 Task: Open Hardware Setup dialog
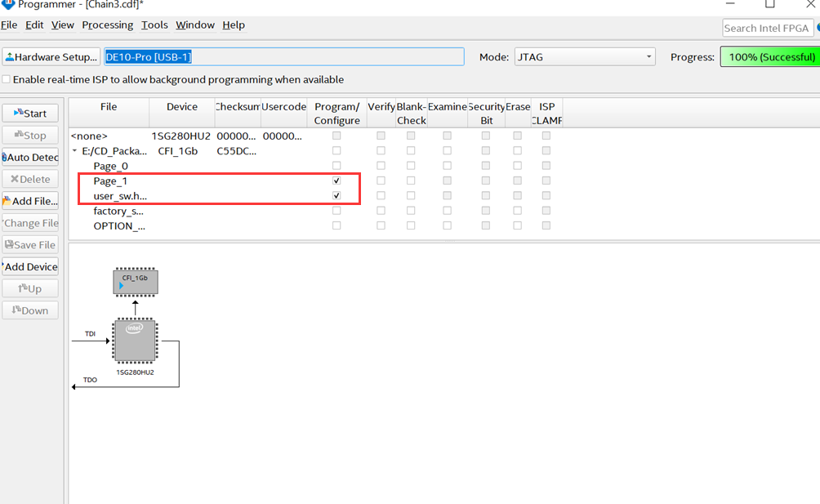point(51,57)
